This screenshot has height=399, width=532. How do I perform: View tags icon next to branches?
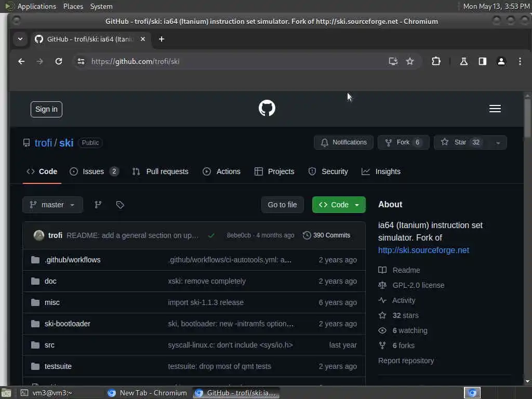(120, 205)
